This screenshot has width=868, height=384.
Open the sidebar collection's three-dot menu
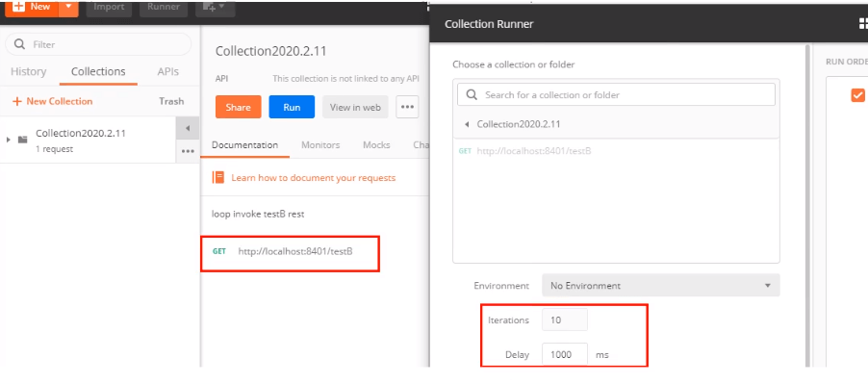click(x=188, y=151)
